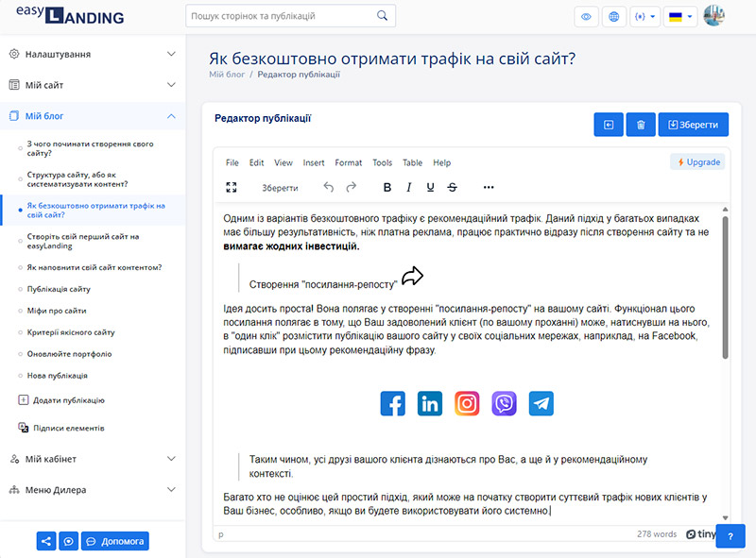Image resolution: width=756 pixels, height=558 pixels.
Task: Open the Format menu in editor
Action: [x=348, y=162]
